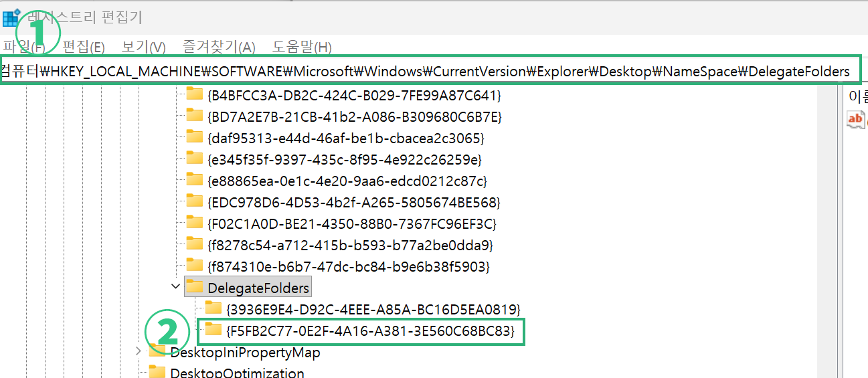Open the 보기(V) menu

pyautogui.click(x=143, y=47)
